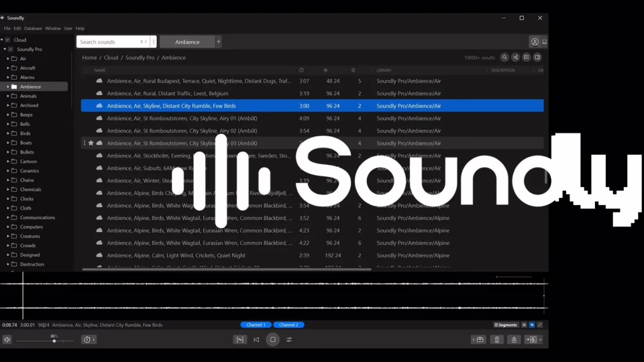Open dropdown arrow beside spot-to icon
The height and width of the screenshot is (362, 644).
click(x=541, y=340)
